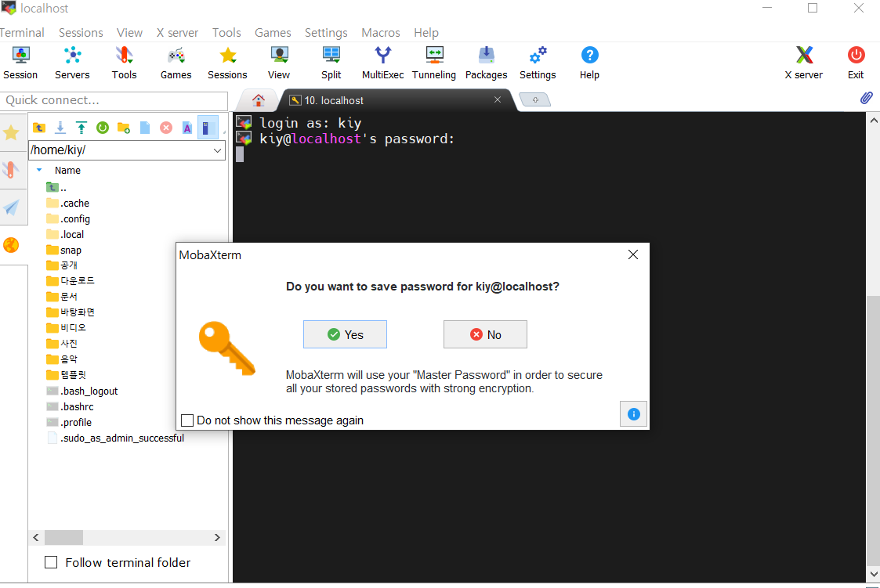The height and width of the screenshot is (588, 880).
Task: Select the Sessions star sidebar tab
Action: click(x=11, y=133)
